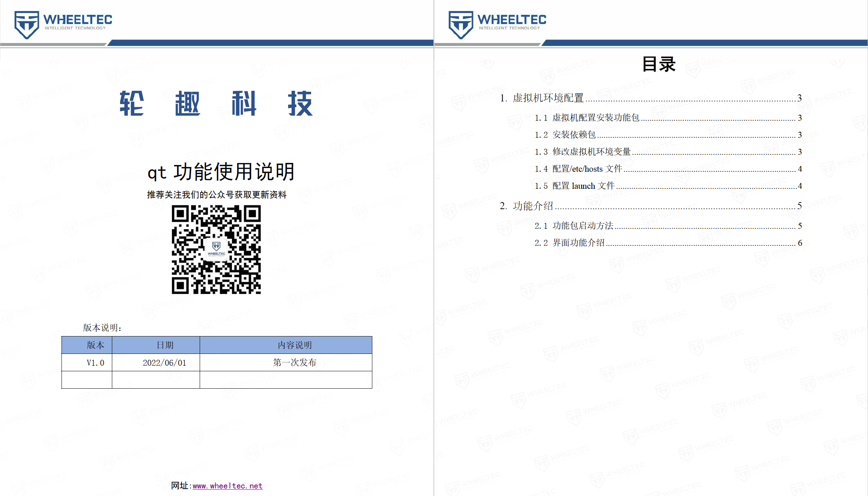Click the 目录 heading

pyautogui.click(x=659, y=64)
